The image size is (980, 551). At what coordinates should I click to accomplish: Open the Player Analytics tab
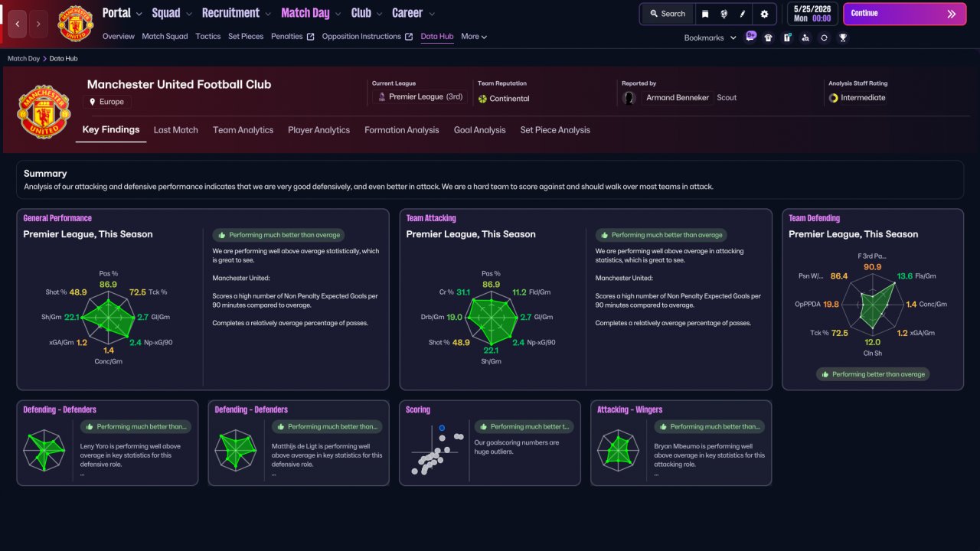tap(319, 130)
